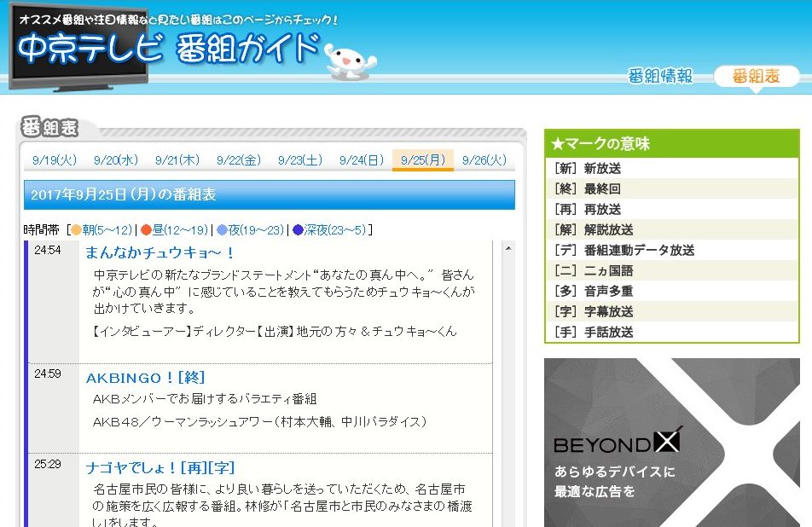The height and width of the screenshot is (527, 812).
Task: Click the [新] 新放送 legend row
Action: click(671, 168)
